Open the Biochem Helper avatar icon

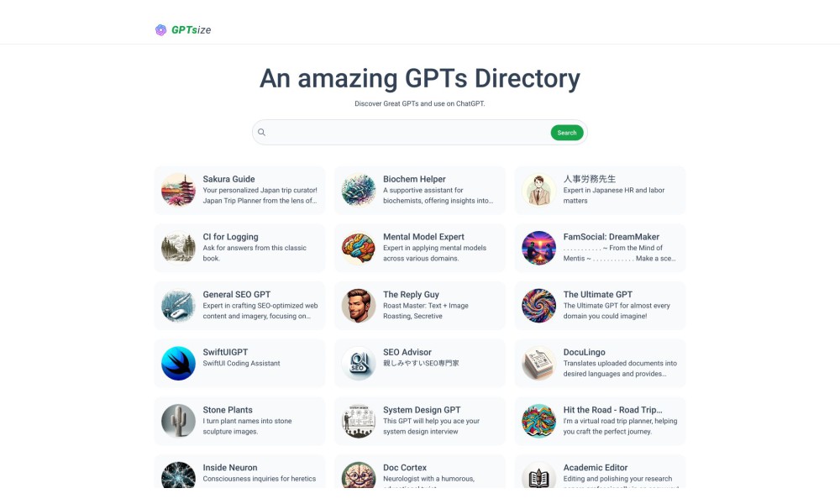coord(359,190)
